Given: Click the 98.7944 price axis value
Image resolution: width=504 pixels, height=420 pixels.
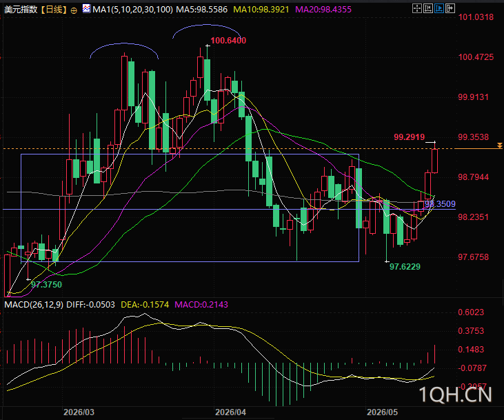Looking at the screenshot, I should [x=473, y=177].
